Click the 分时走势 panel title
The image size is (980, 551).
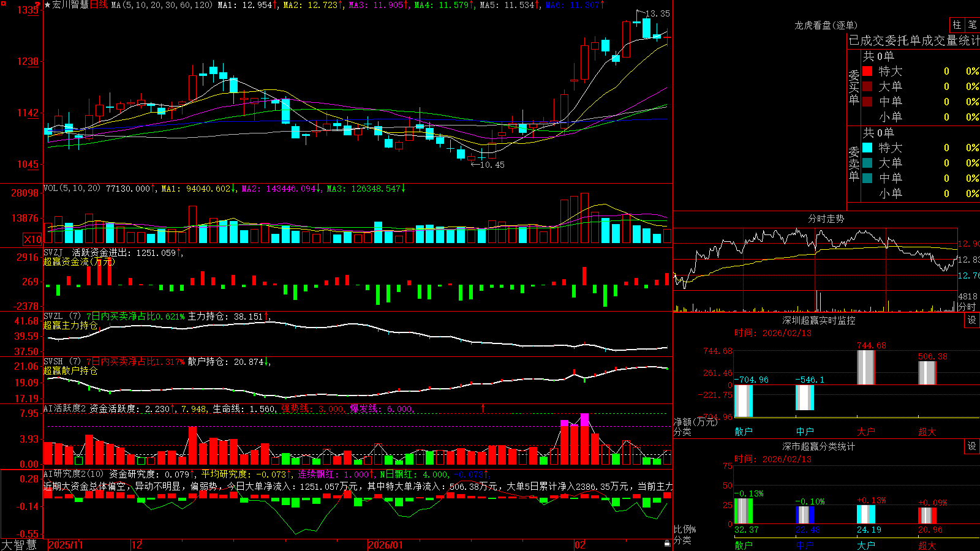826,219
